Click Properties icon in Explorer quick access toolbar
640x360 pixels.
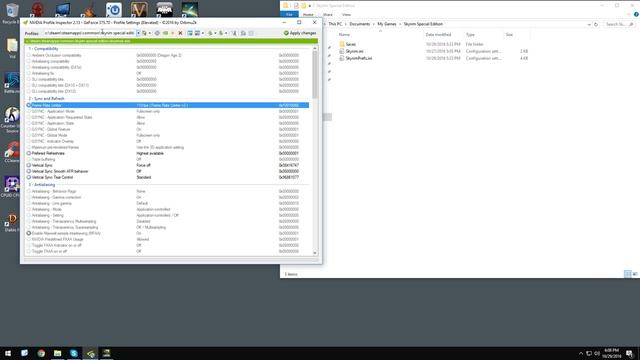(296, 6)
